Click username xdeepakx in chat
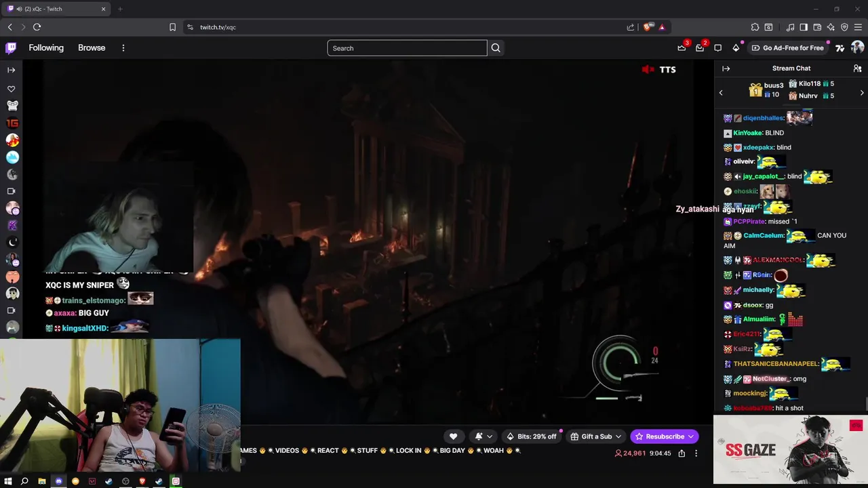Viewport: 868px width, 488px height. click(x=758, y=147)
